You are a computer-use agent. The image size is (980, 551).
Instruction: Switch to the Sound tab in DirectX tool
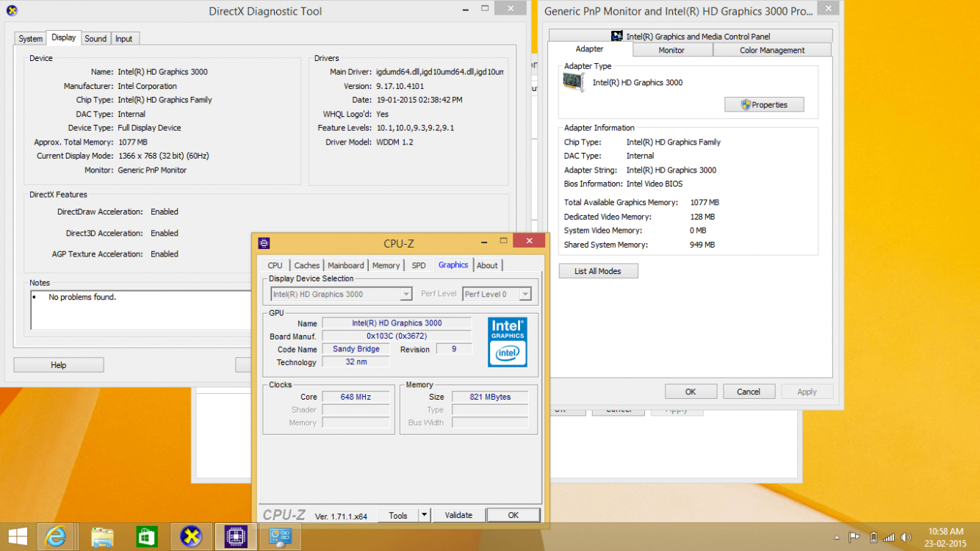click(96, 38)
